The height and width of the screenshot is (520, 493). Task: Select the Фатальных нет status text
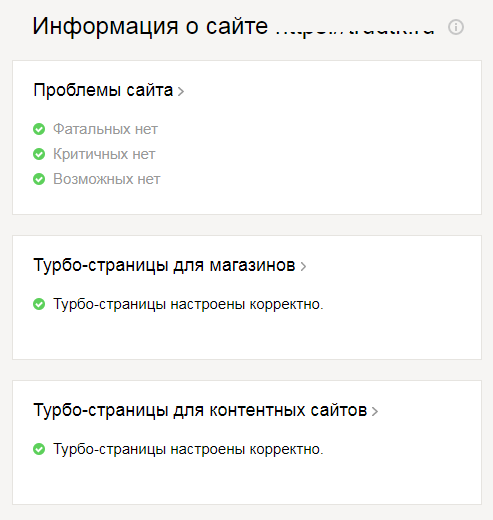(105, 129)
